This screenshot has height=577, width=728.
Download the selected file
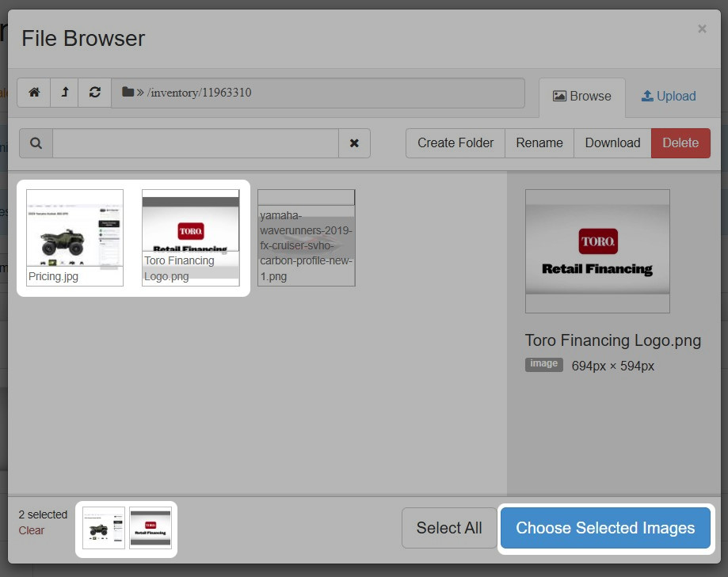point(612,142)
